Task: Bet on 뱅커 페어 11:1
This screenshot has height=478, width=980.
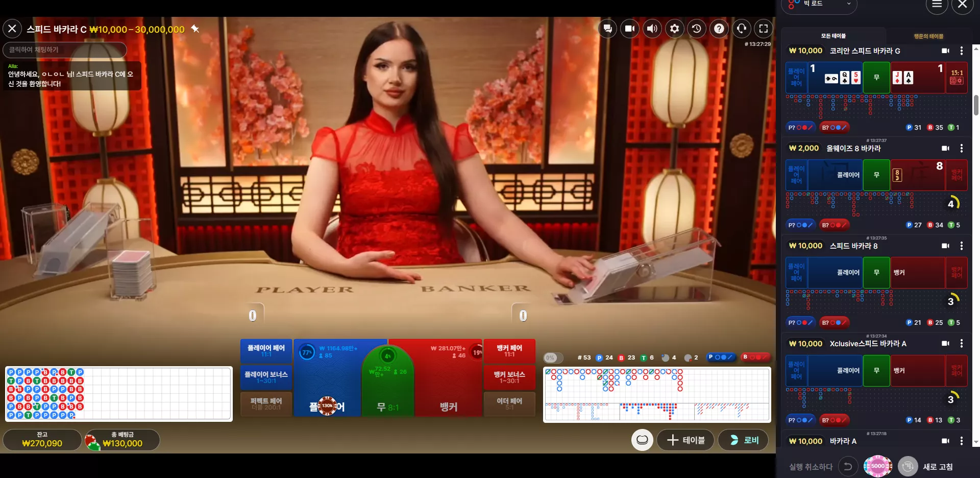Action: (x=509, y=351)
